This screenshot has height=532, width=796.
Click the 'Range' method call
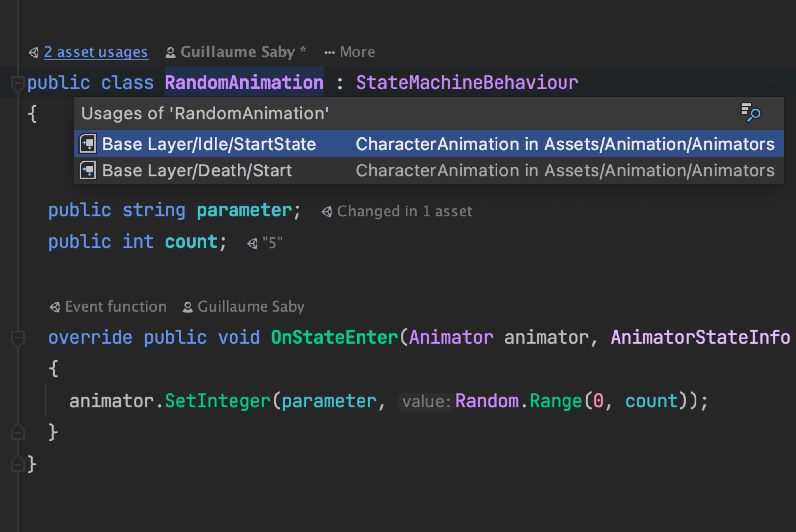(x=556, y=401)
